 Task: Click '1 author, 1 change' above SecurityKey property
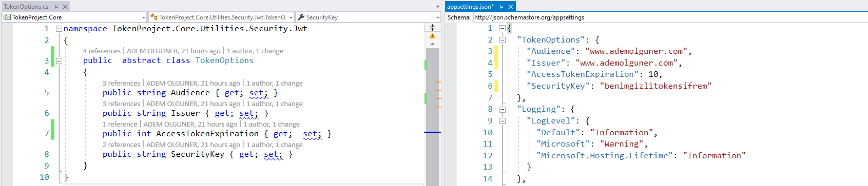[x=275, y=144]
